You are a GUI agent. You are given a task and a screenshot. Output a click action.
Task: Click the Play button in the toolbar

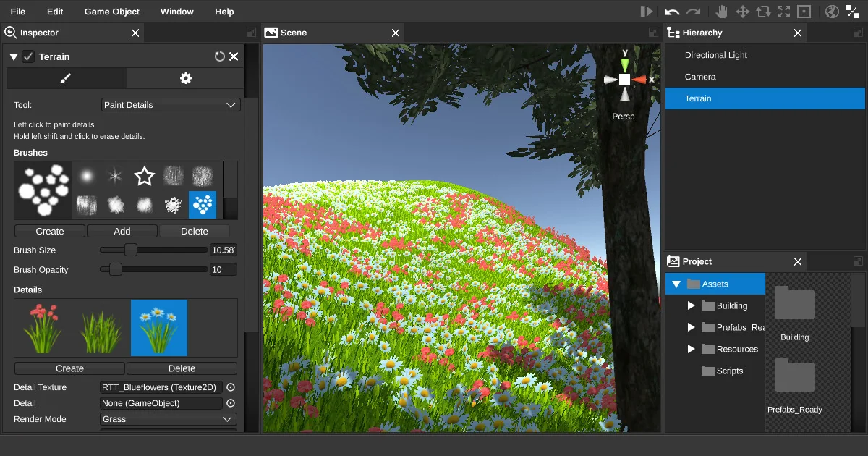tap(647, 11)
